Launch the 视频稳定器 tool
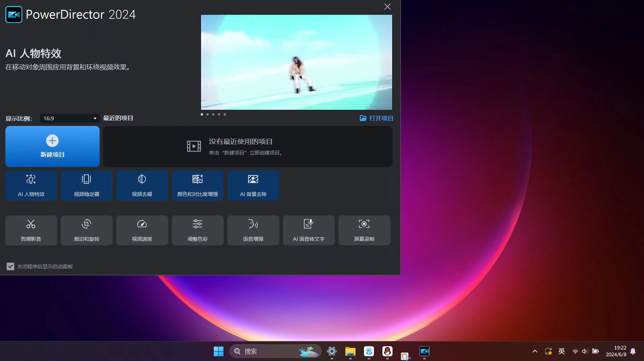This screenshot has width=644, height=361. (x=87, y=186)
